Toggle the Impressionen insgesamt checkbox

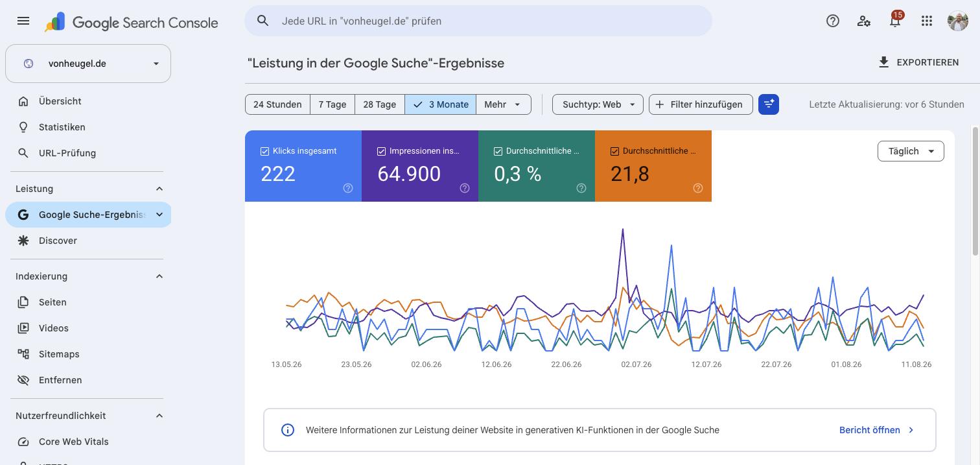click(381, 151)
